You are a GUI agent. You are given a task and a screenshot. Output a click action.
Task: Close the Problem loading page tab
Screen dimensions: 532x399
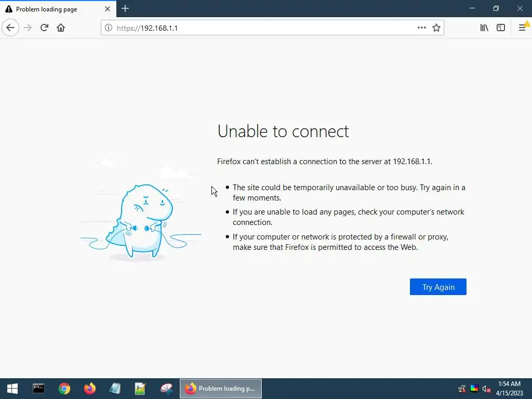click(107, 9)
